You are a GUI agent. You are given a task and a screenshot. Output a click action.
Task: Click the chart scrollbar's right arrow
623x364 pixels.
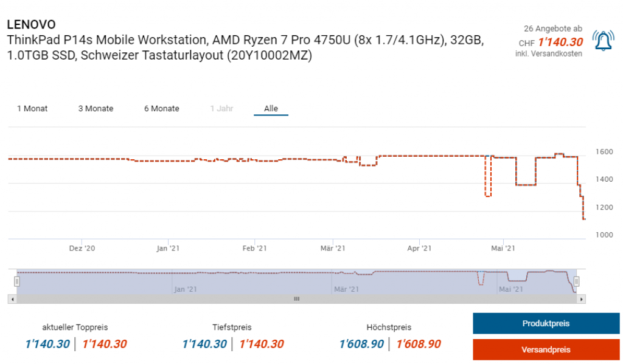click(x=582, y=299)
